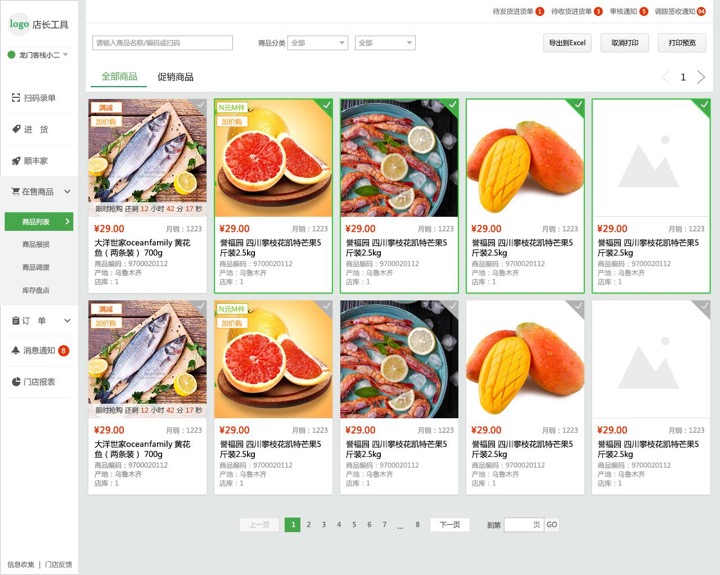Click the 上一页 pagination button
Image resolution: width=720 pixels, height=575 pixels.
click(x=259, y=524)
